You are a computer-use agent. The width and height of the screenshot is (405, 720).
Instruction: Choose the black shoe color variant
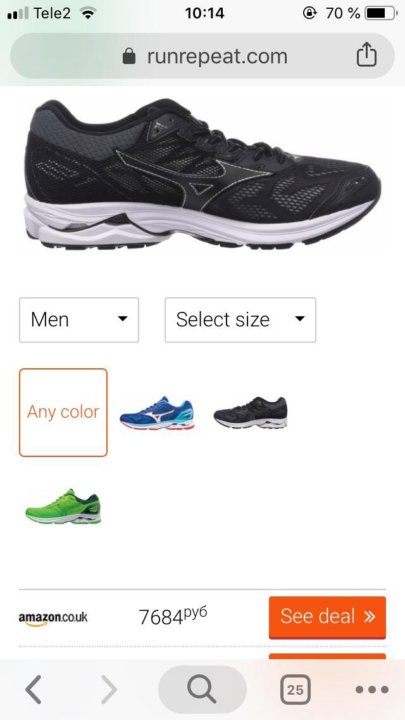(x=251, y=413)
